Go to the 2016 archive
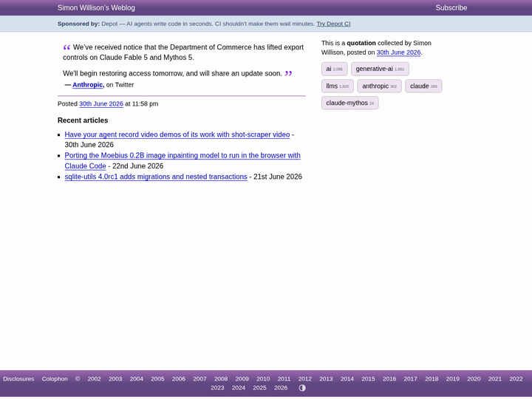532x399 pixels. (x=389, y=379)
